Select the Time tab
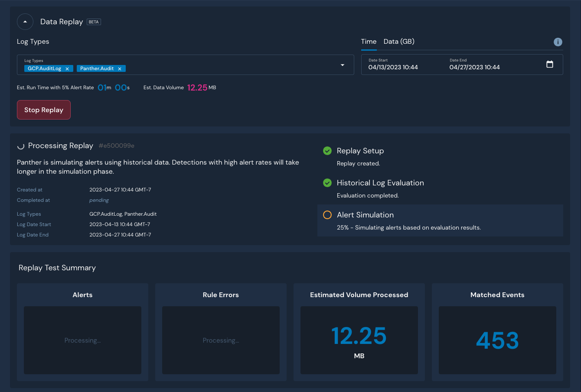The image size is (581, 392). [369, 42]
